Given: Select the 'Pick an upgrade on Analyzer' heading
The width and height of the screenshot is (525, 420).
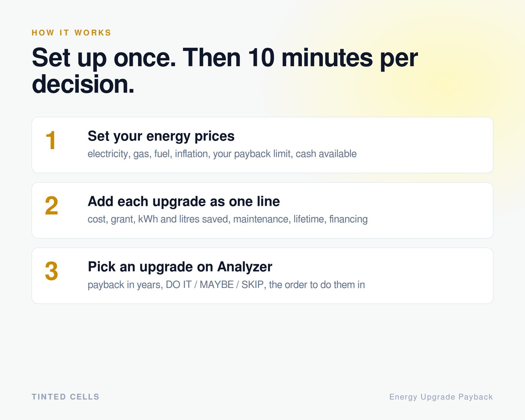Looking at the screenshot, I should click(180, 267).
